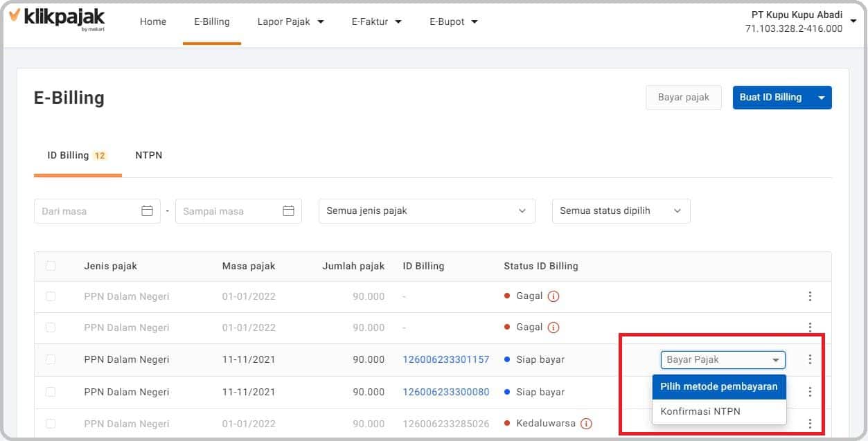Click the Dari masa date field
This screenshot has height=441, width=868.
[97, 211]
